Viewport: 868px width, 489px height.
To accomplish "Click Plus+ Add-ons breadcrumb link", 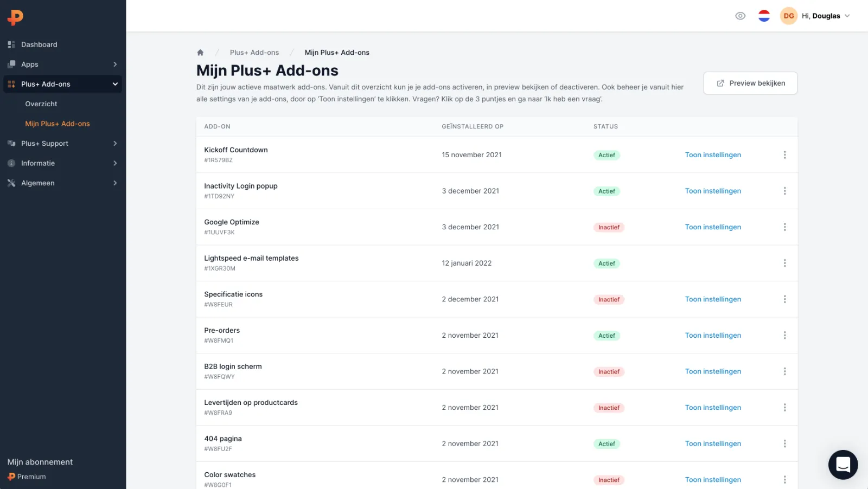I will pyautogui.click(x=254, y=53).
